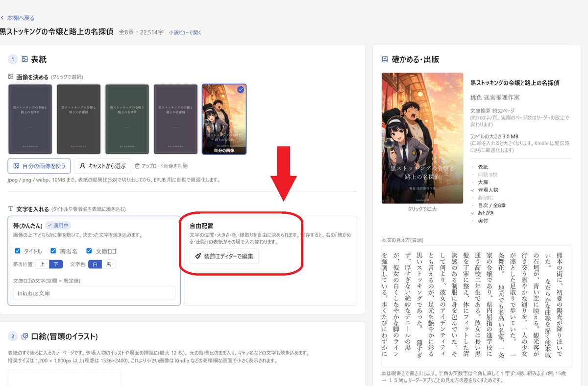Click the 文庫ロゴの文字 input field
Viewport: 588px width, 386px height.
click(94, 293)
